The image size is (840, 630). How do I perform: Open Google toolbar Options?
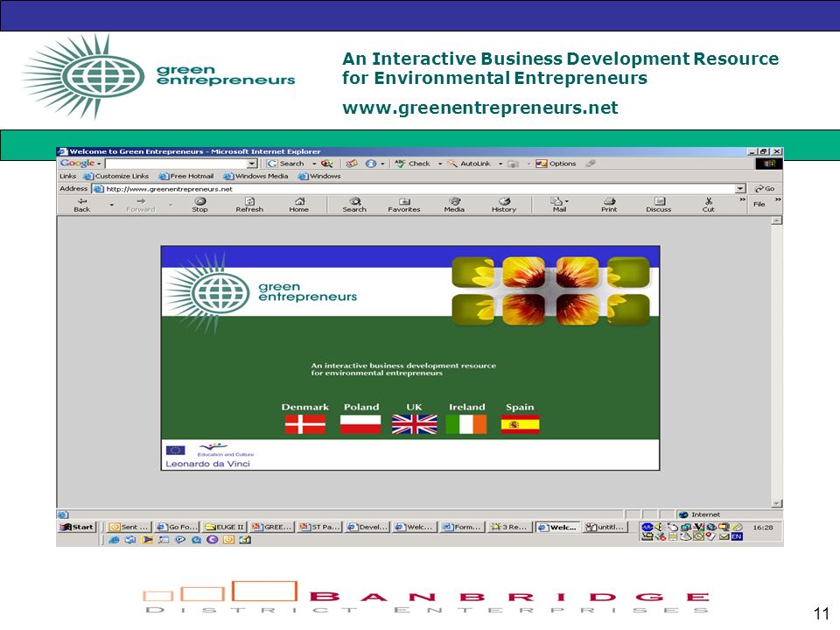point(556,164)
